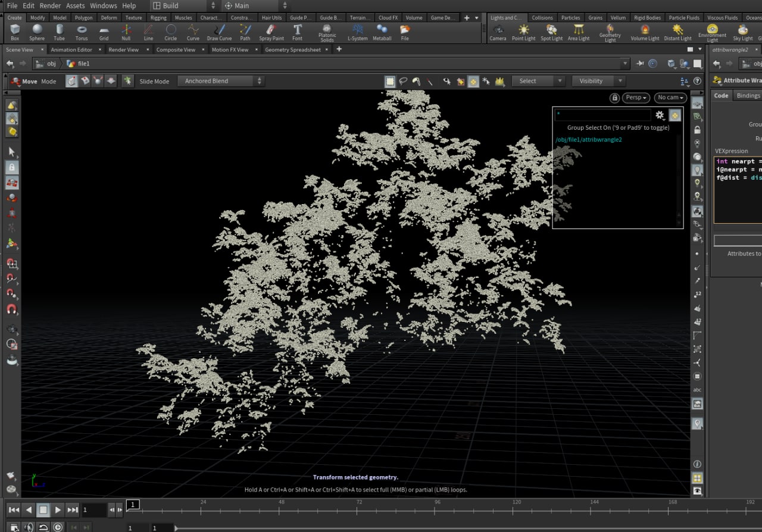
Task: Select the Metaball shelf tool
Action: tap(382, 32)
